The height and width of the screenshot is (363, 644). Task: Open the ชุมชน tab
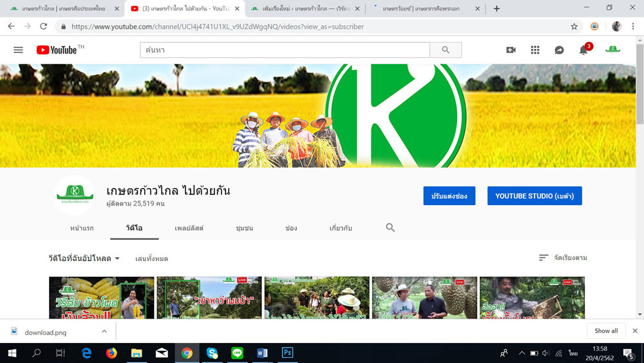(x=244, y=228)
